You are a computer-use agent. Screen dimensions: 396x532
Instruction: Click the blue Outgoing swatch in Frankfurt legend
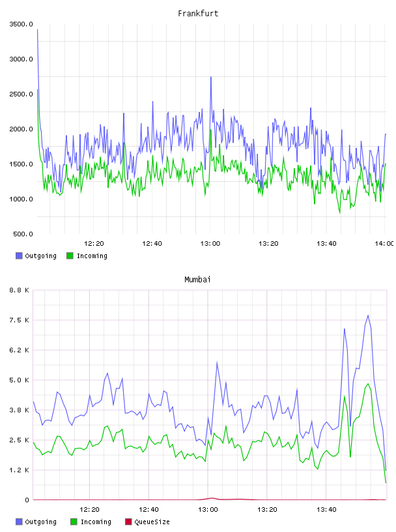pos(19,256)
